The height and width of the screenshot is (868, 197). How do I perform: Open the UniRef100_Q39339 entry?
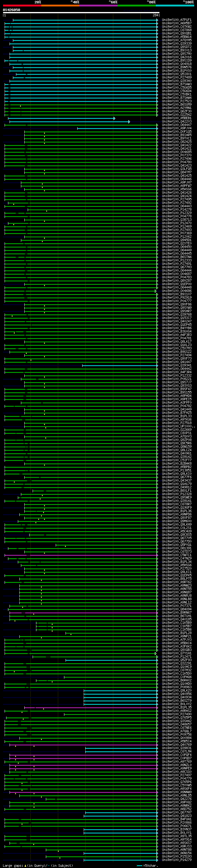[176, 43]
